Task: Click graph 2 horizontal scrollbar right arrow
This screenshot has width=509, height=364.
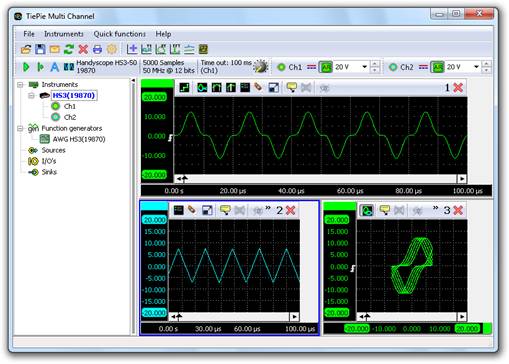Action: [294, 316]
